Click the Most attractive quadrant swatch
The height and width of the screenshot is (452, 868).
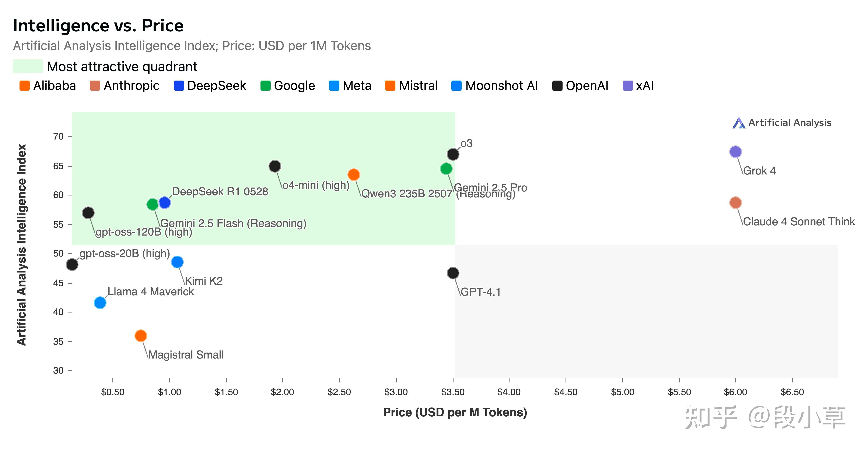tap(28, 66)
